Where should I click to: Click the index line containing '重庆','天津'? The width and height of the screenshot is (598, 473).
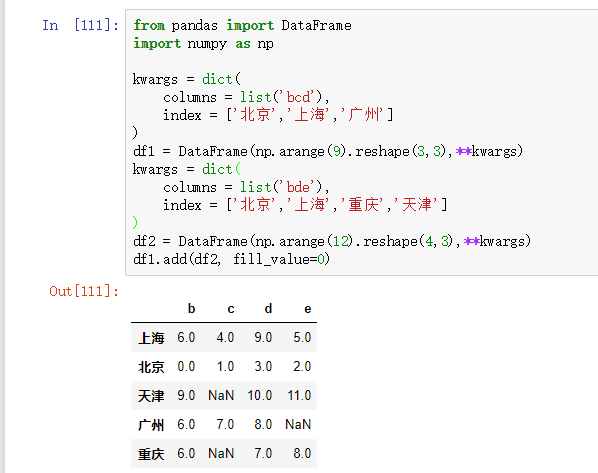click(305, 205)
